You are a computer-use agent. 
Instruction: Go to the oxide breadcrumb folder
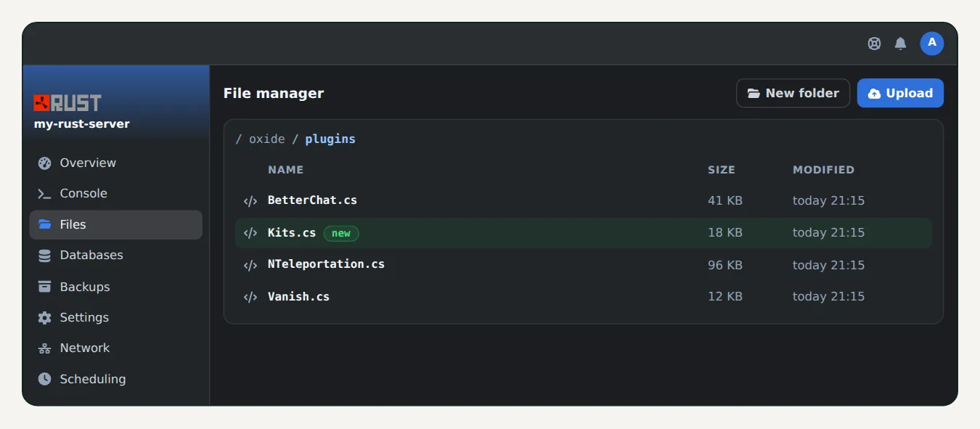click(x=266, y=139)
